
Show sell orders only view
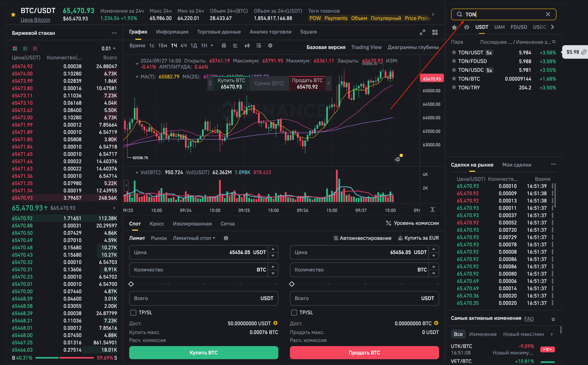(x=35, y=49)
